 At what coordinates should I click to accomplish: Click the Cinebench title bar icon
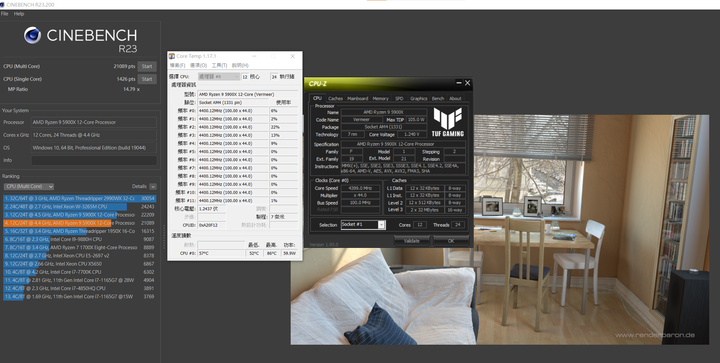pyautogui.click(x=3, y=4)
